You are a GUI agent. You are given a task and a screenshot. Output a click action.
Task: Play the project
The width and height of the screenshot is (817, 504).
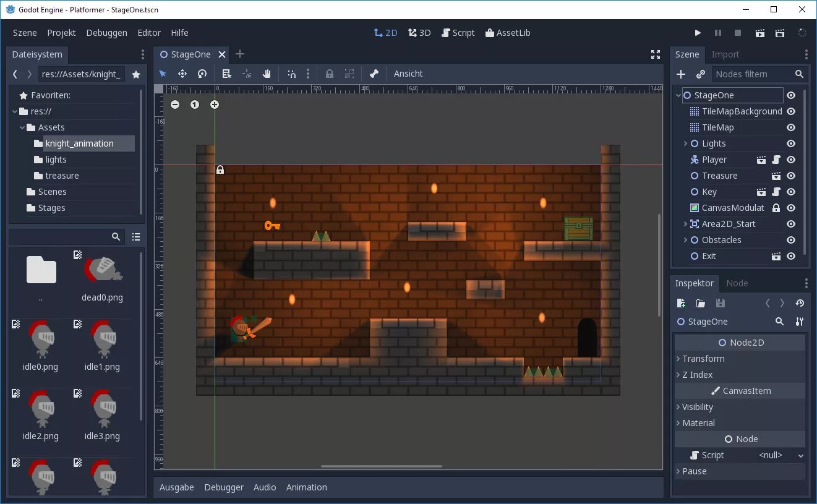(698, 33)
